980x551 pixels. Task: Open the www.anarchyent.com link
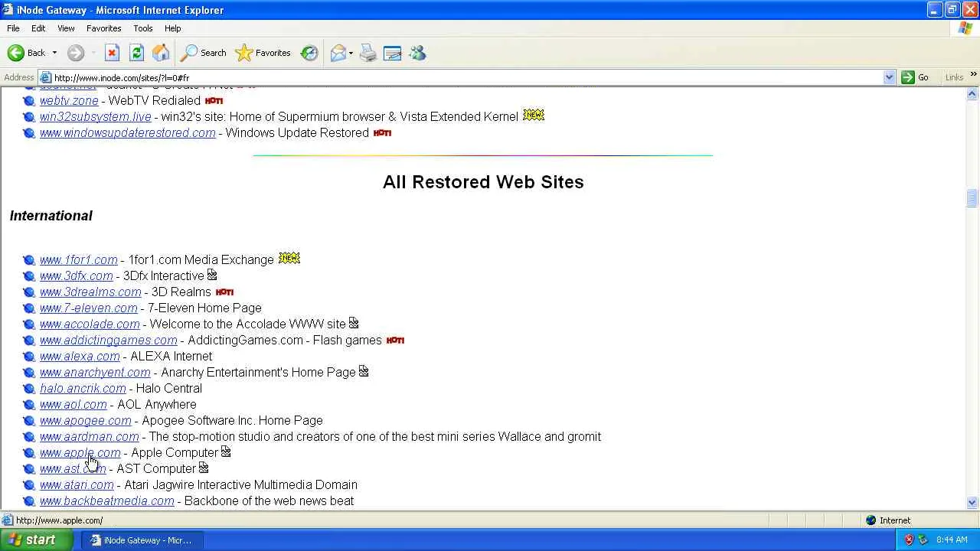point(95,372)
